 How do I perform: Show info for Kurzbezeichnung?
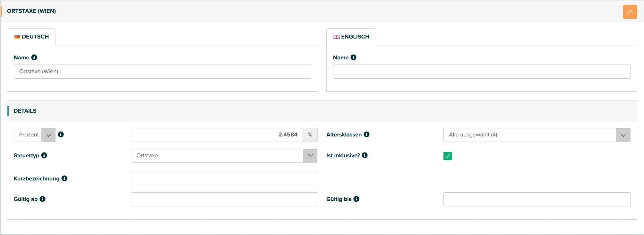(x=64, y=178)
